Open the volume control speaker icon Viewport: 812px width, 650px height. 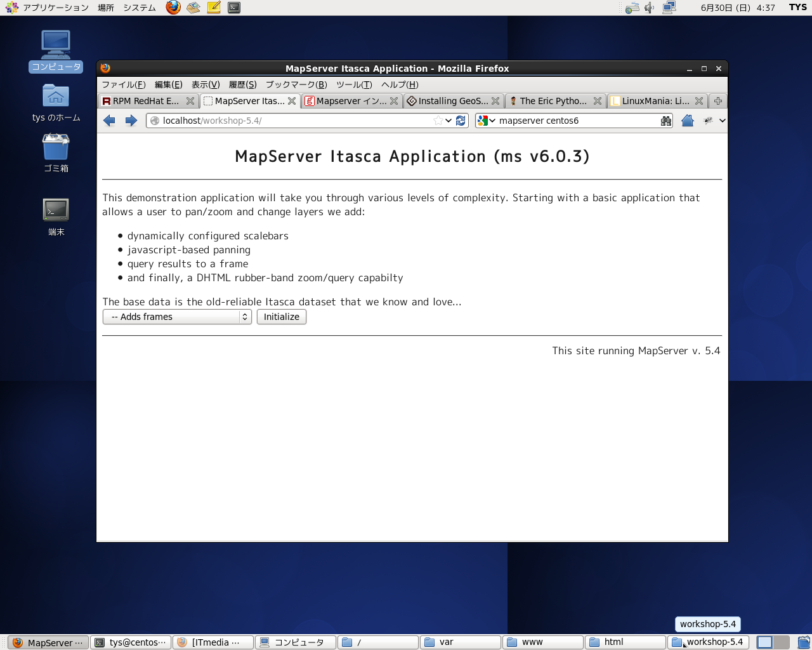(x=649, y=8)
